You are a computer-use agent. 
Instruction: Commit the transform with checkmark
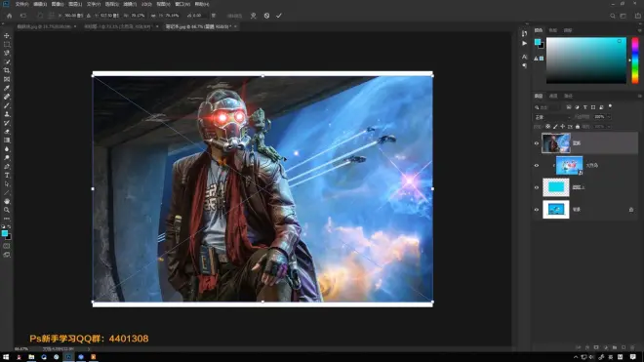pos(279,16)
